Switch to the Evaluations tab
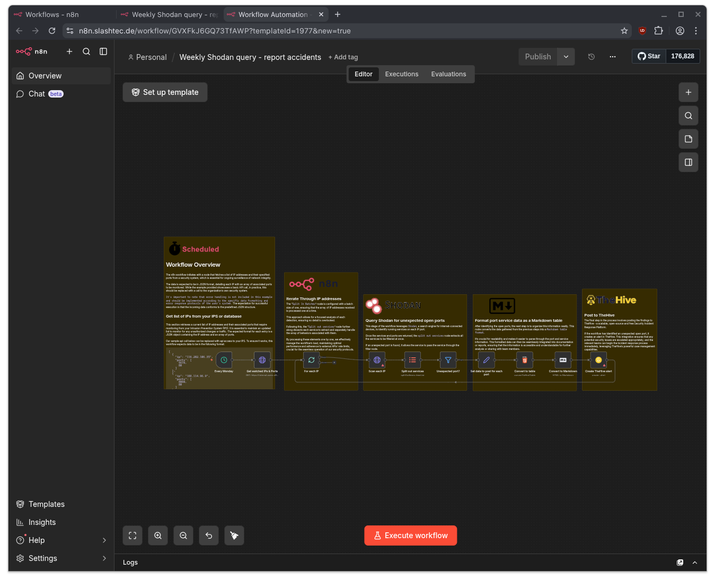Screen dimensions: 715x588 pyautogui.click(x=448, y=74)
